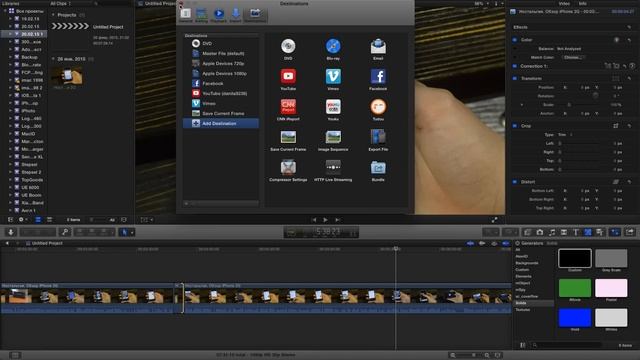
Task: Choose the Blu-ray destination icon
Action: coord(333,46)
